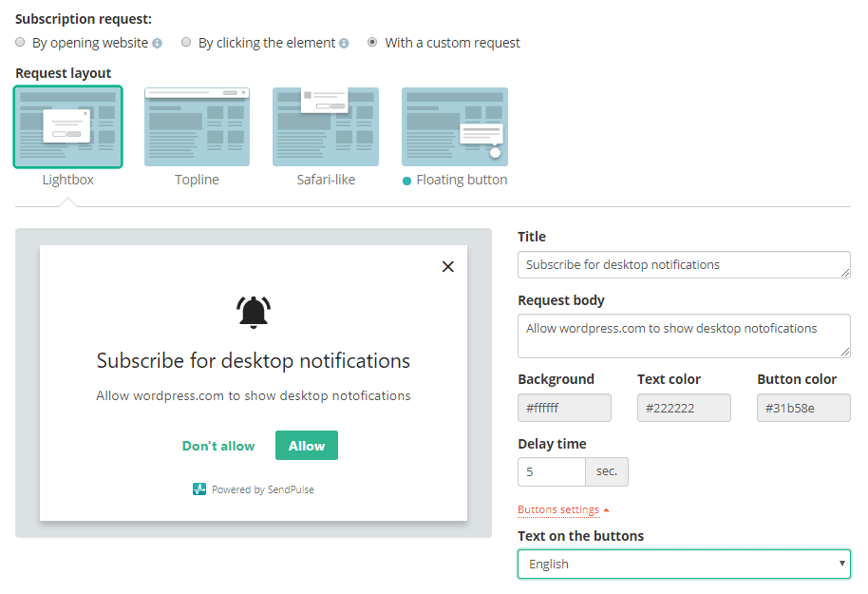Open the info icon beside 'By clicking the element'
Screen dimensions: 868x594
point(344,43)
